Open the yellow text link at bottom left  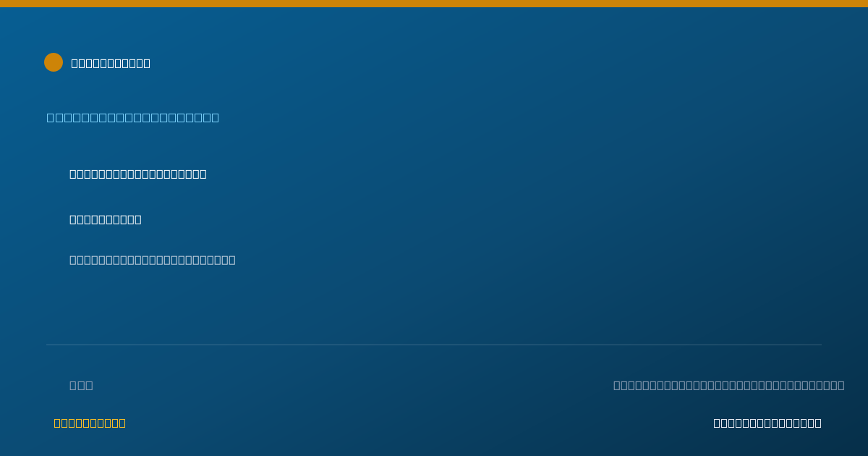point(90,423)
